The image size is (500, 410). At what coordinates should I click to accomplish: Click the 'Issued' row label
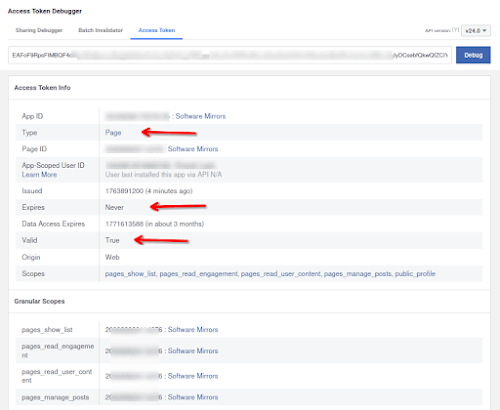(32, 191)
